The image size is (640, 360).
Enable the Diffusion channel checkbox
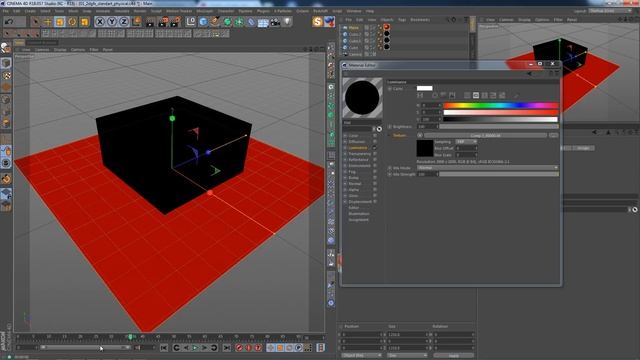(375, 142)
